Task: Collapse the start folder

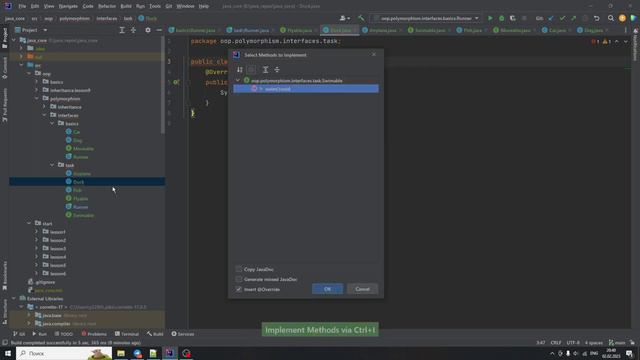Action: [x=29, y=224]
